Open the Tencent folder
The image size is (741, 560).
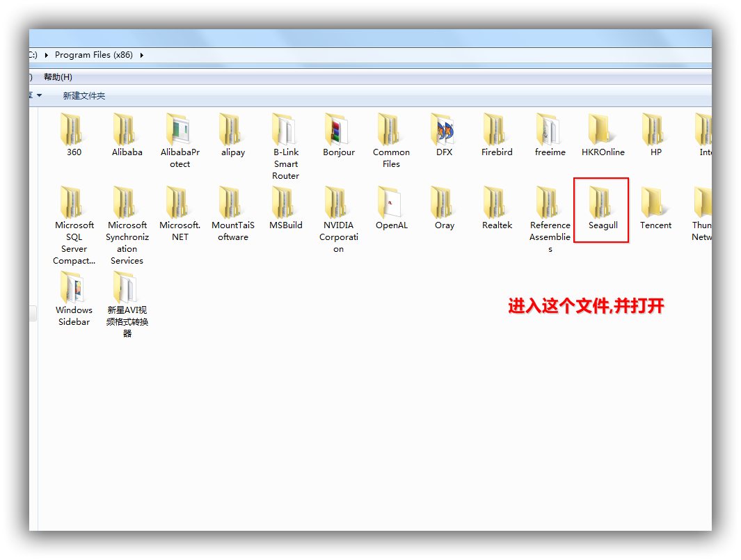point(655,203)
